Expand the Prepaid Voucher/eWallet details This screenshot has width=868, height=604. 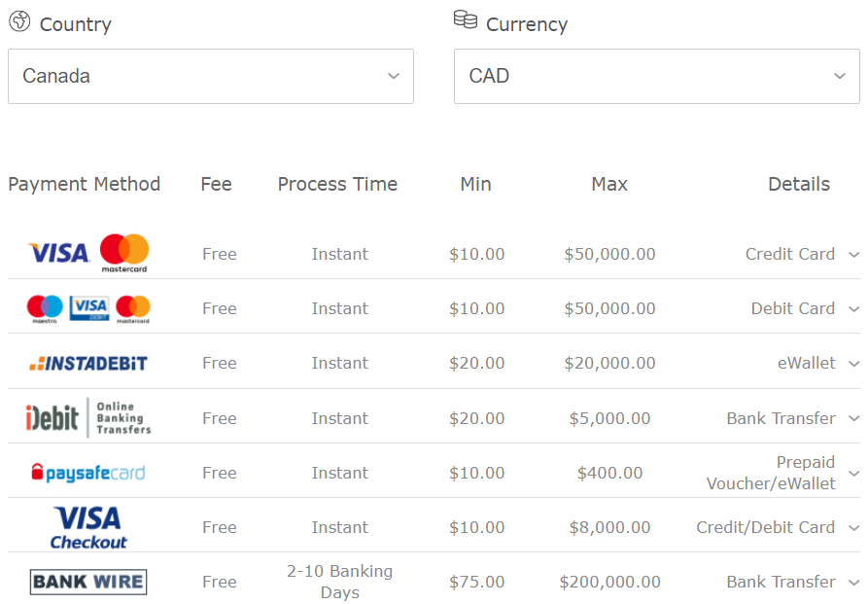pos(853,474)
